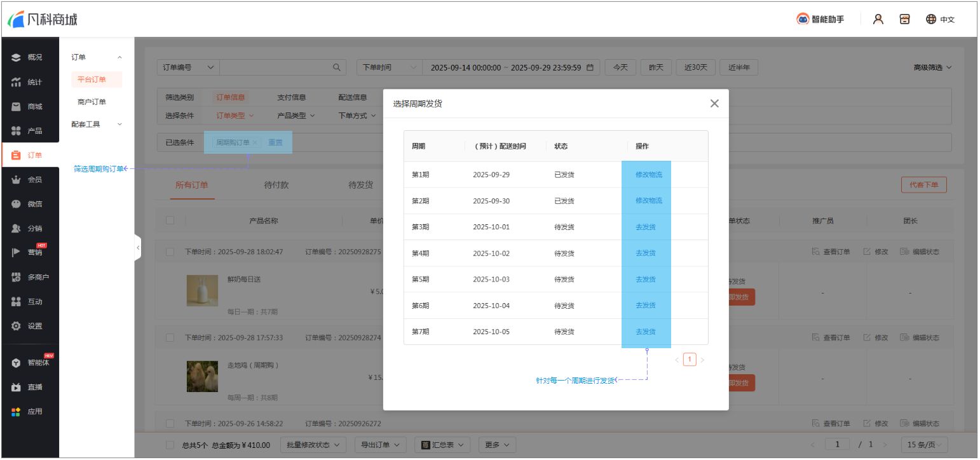Check the 鲜奶每日送 order checkbox
The image size is (980, 460).
click(170, 252)
